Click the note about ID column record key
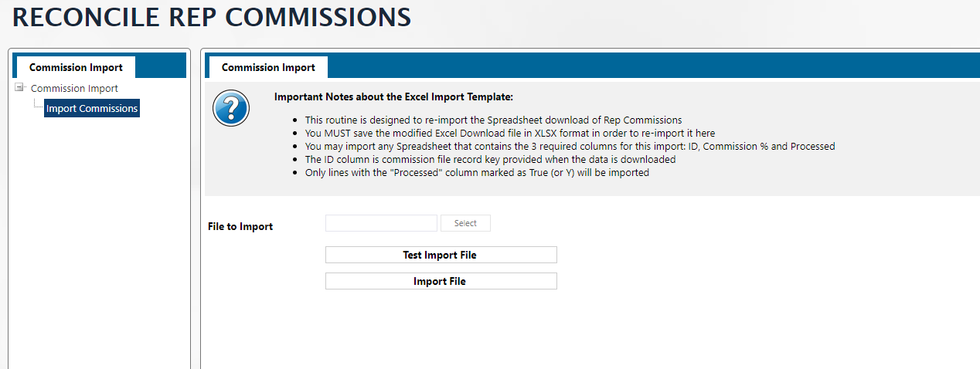This screenshot has height=369, width=980. click(x=490, y=159)
